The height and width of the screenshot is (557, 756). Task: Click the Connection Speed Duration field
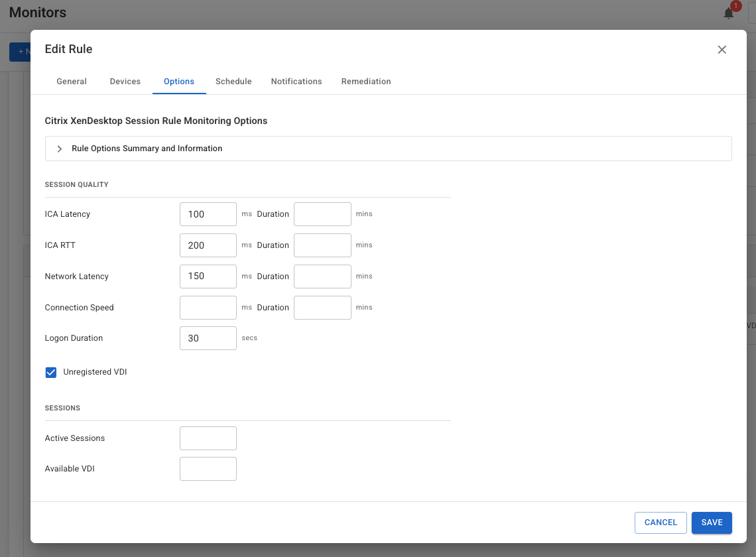pos(322,308)
